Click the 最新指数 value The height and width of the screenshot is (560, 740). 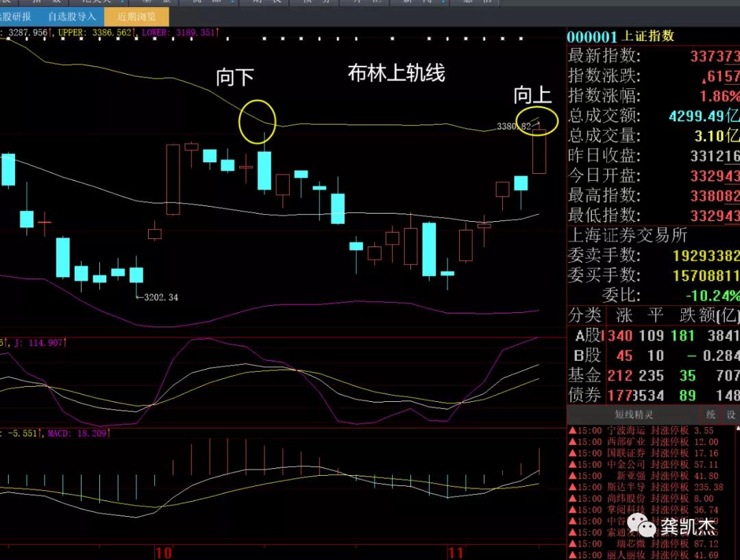pyautogui.click(x=715, y=56)
